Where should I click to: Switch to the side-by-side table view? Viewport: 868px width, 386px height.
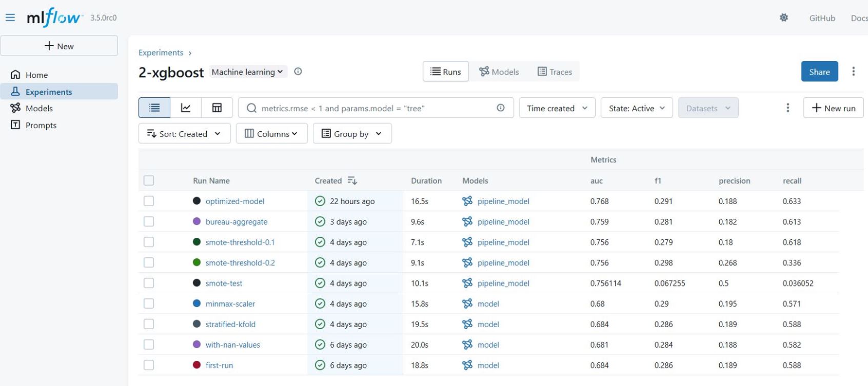point(217,108)
